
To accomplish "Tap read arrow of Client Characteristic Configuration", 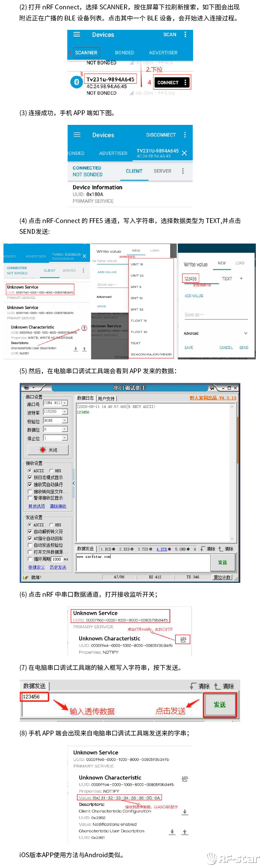I will point(185,812).
